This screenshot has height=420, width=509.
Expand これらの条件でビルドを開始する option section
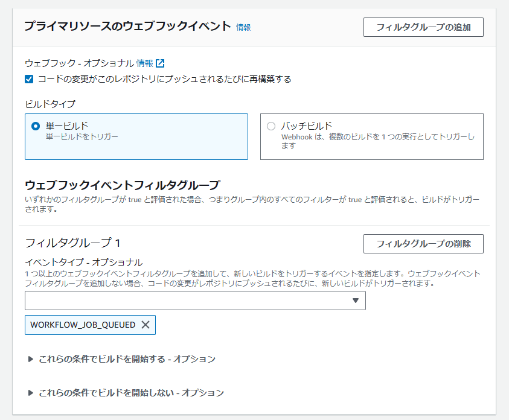coord(122,359)
